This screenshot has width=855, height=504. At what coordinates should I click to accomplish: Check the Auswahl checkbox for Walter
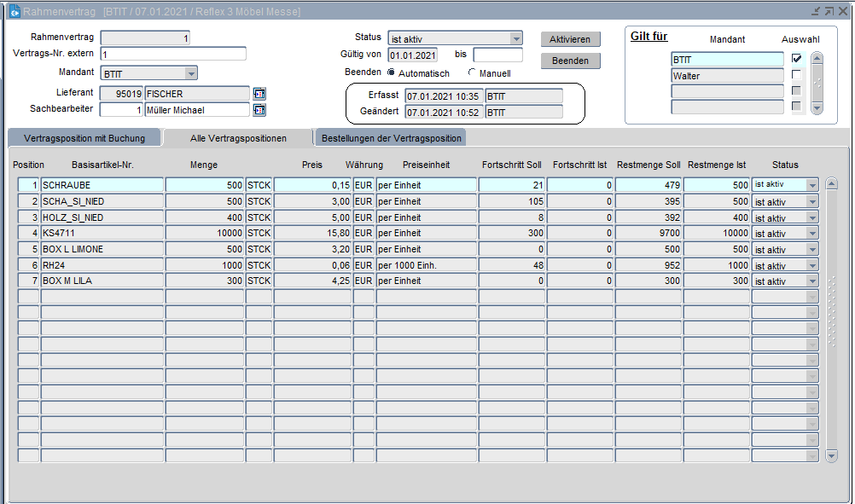(x=796, y=75)
